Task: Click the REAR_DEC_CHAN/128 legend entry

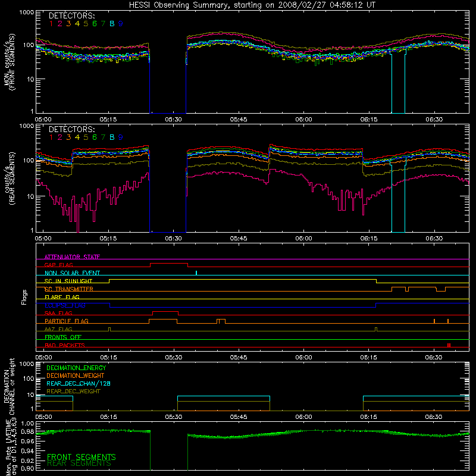Action: click(79, 383)
